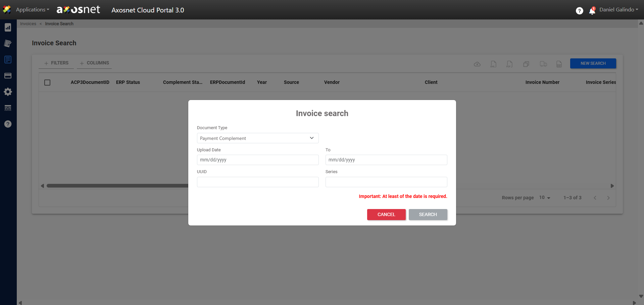Click the Invoice Search breadcrumb text
Viewport: 644px width, 305px height.
pos(59,24)
